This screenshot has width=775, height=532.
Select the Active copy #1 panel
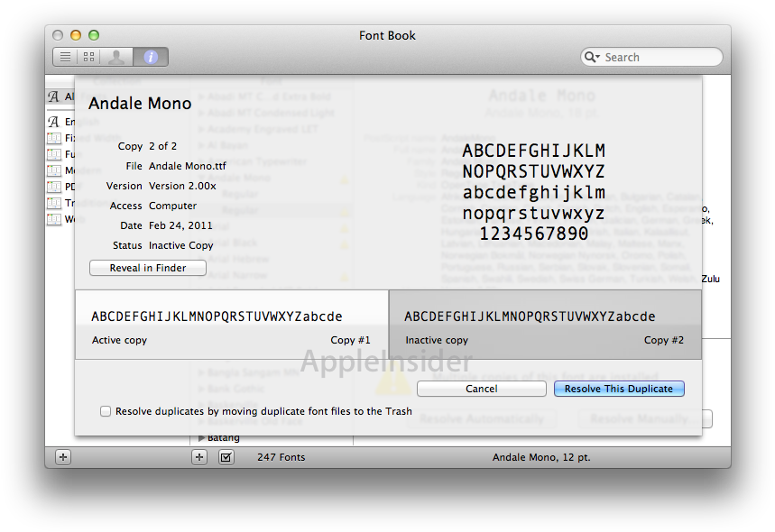pos(232,325)
